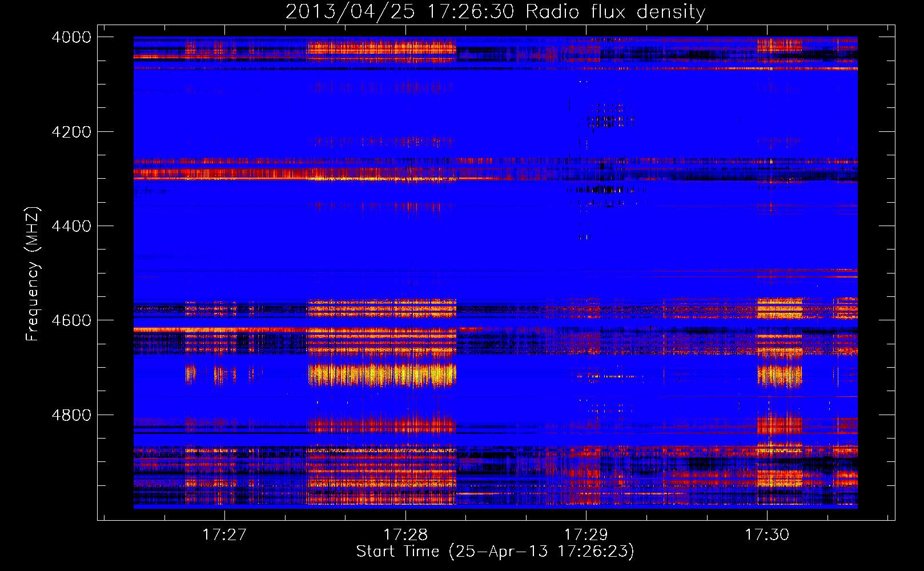924x571 pixels.
Task: Click the 4000 frequency axis label
Action: click(71, 37)
